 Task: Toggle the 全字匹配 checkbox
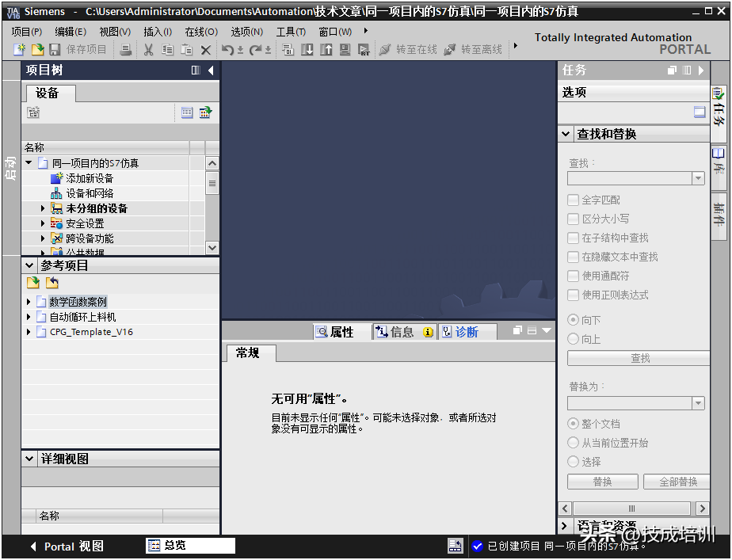click(x=573, y=200)
